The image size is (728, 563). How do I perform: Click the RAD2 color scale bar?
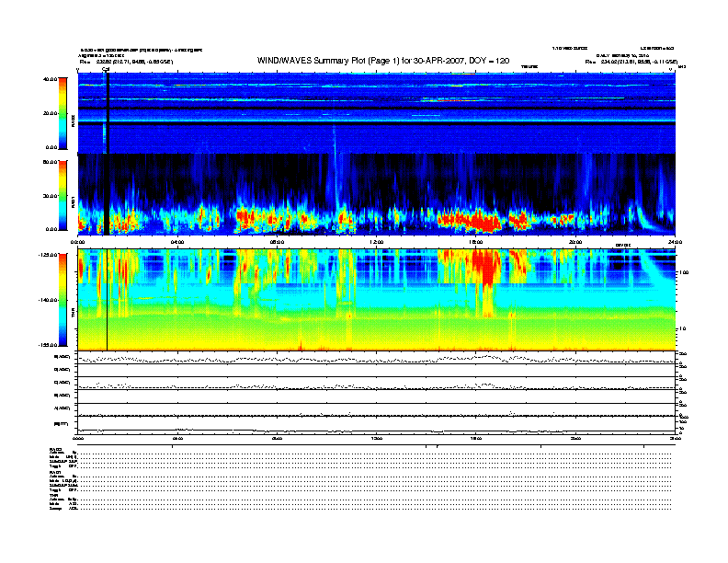(x=63, y=113)
